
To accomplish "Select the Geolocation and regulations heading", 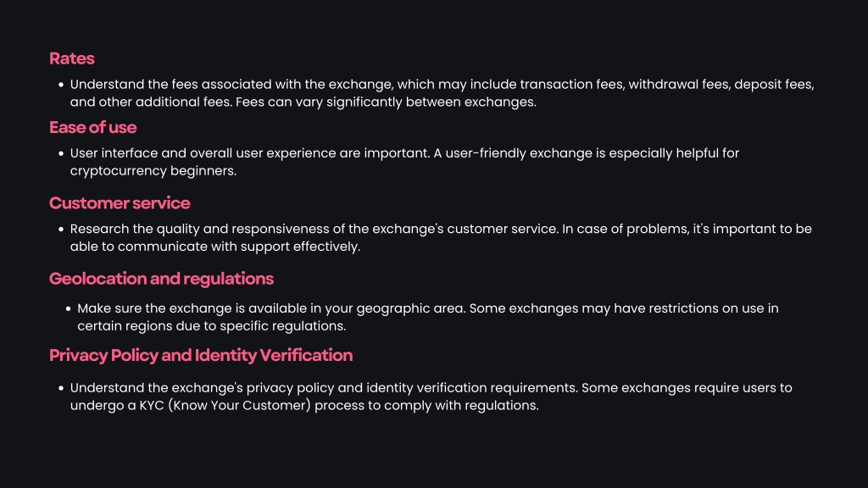I will click(x=161, y=279).
